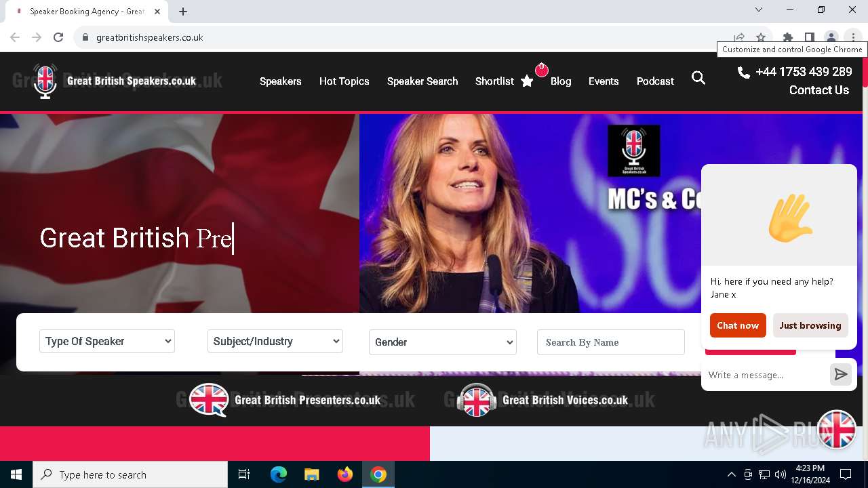Share this page via the share icon
Screen dimensions: 868x488
coord(739,37)
